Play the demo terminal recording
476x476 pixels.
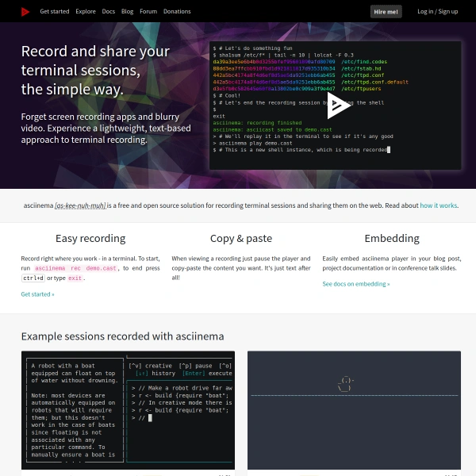(338, 106)
